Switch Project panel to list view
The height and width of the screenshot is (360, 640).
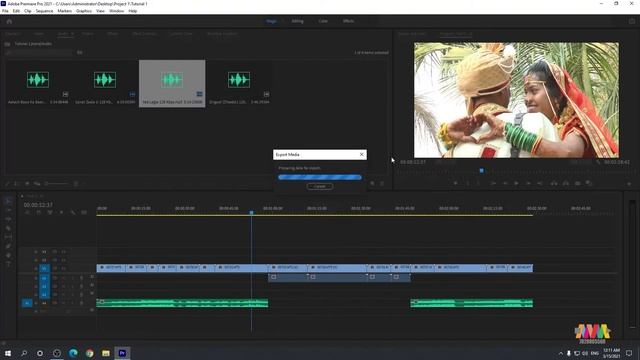tap(17, 184)
